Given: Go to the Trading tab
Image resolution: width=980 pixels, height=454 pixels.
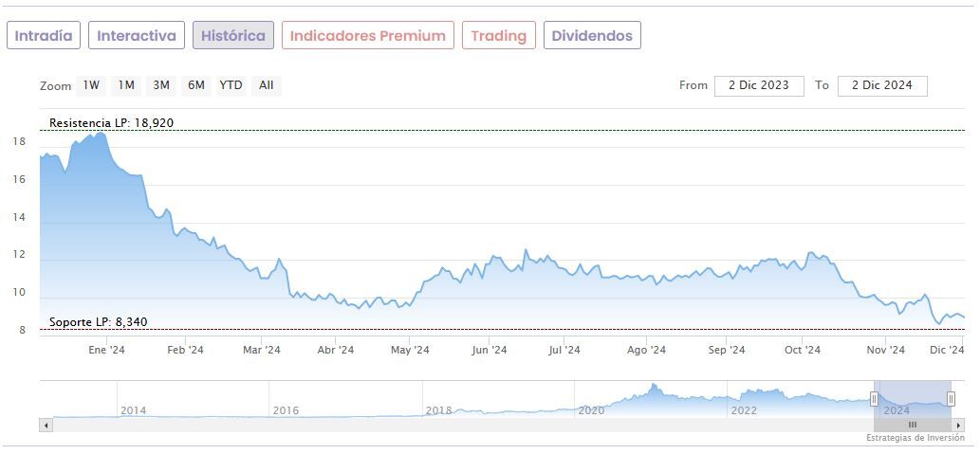Looking at the screenshot, I should point(499,36).
